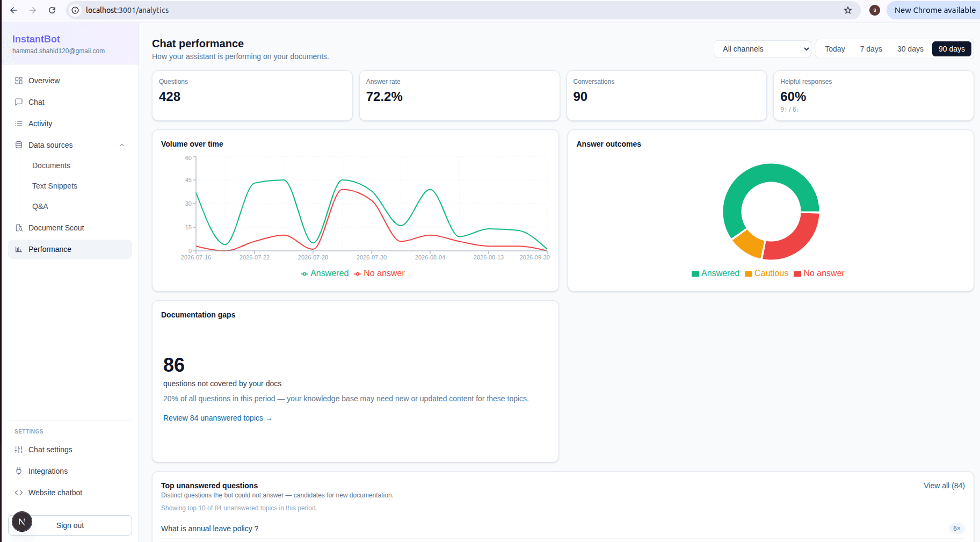Viewport: 980px width, 542px height.
Task: Click the Chat speech bubble icon
Action: click(x=19, y=102)
